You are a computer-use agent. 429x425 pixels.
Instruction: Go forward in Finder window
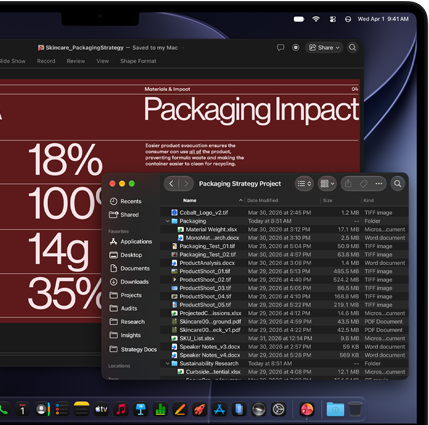186,184
